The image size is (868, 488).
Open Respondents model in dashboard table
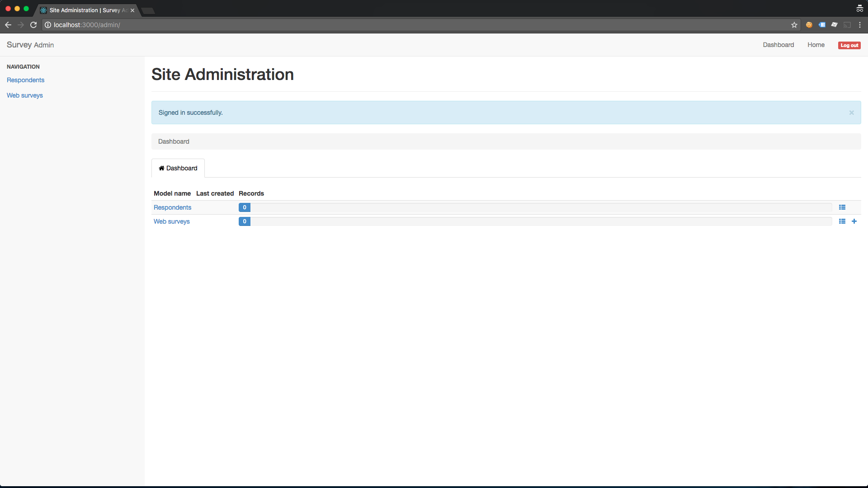172,207
